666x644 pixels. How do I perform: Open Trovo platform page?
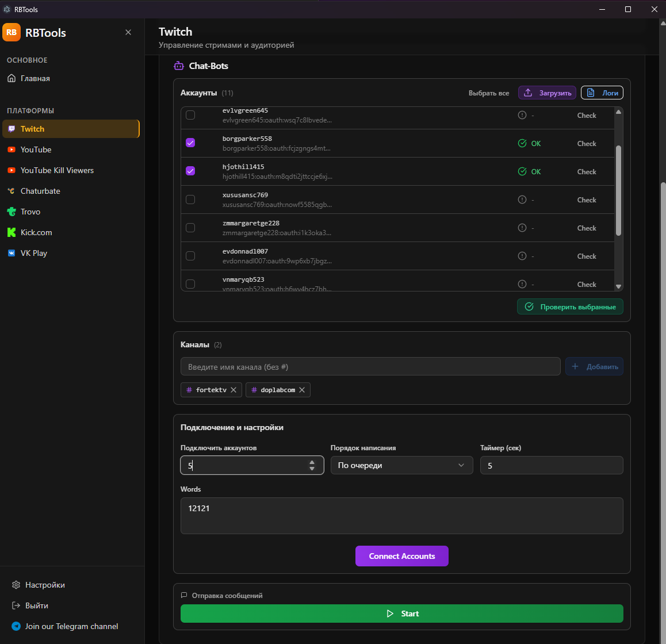tap(30, 212)
